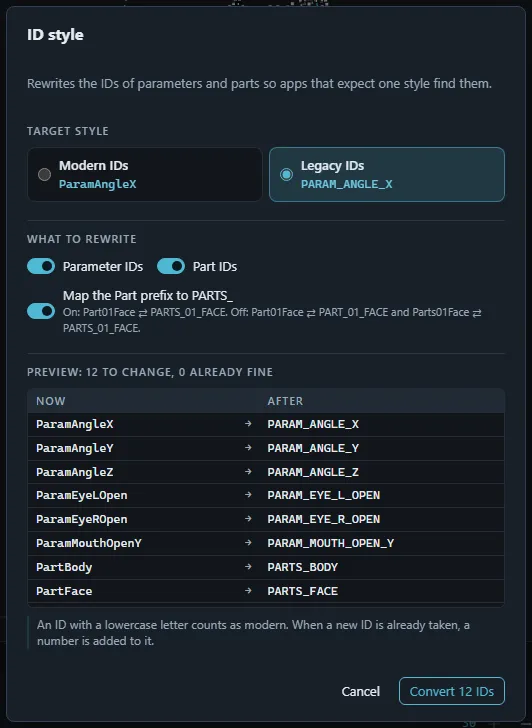Click the AFTER column header

click(x=285, y=401)
